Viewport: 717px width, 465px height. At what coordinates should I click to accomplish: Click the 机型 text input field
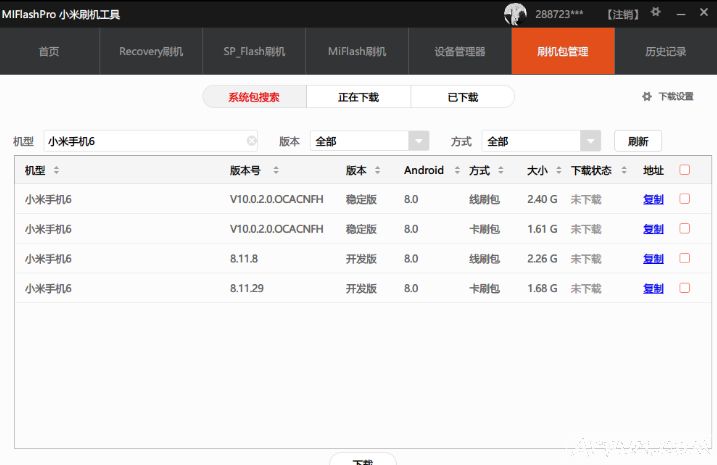tap(145, 142)
